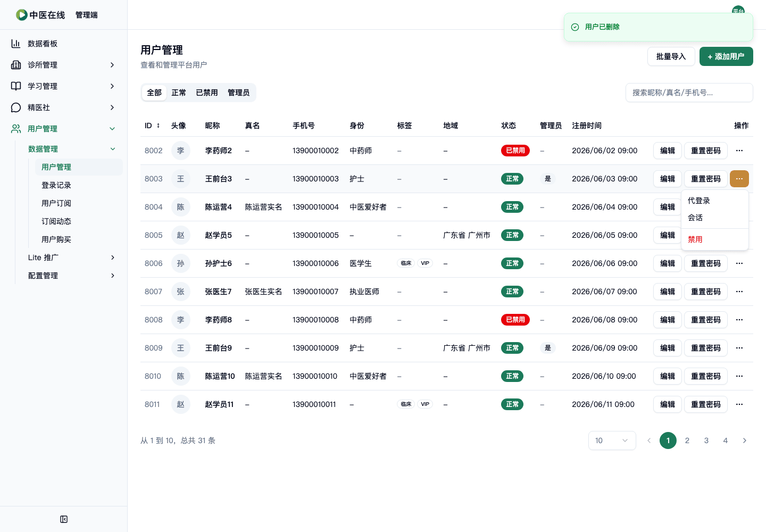This screenshot has width=766, height=532.
Task: Click VIP tag on 赵学员11 row
Action: click(425, 404)
